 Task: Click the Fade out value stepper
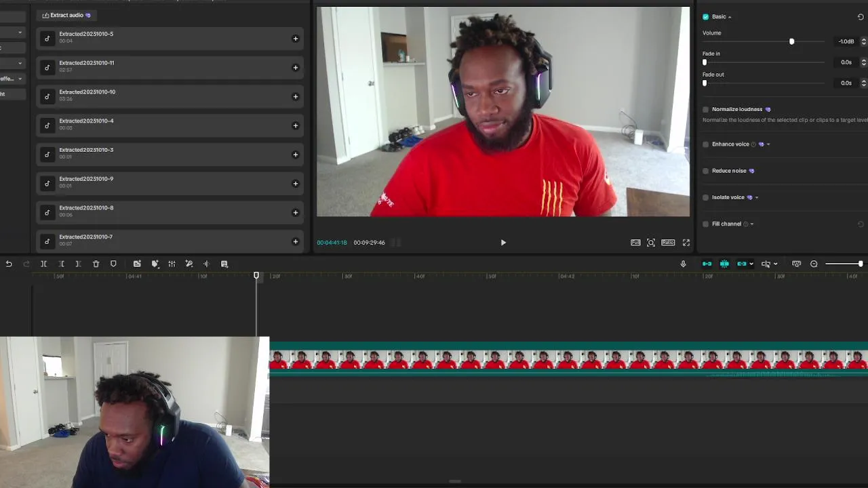(863, 83)
